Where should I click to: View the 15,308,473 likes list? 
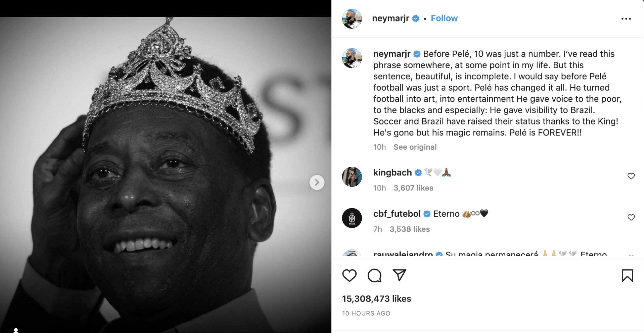coord(376,299)
